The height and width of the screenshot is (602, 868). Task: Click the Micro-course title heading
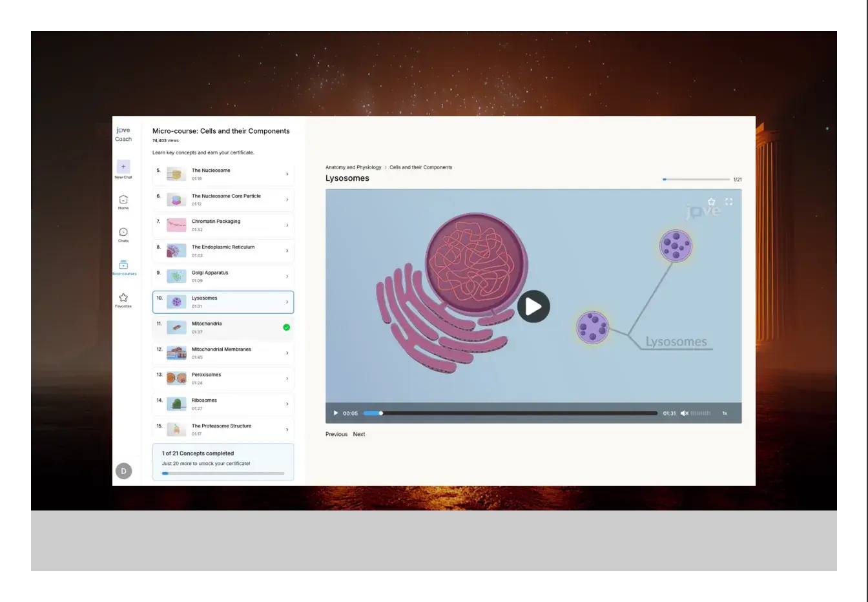point(221,131)
